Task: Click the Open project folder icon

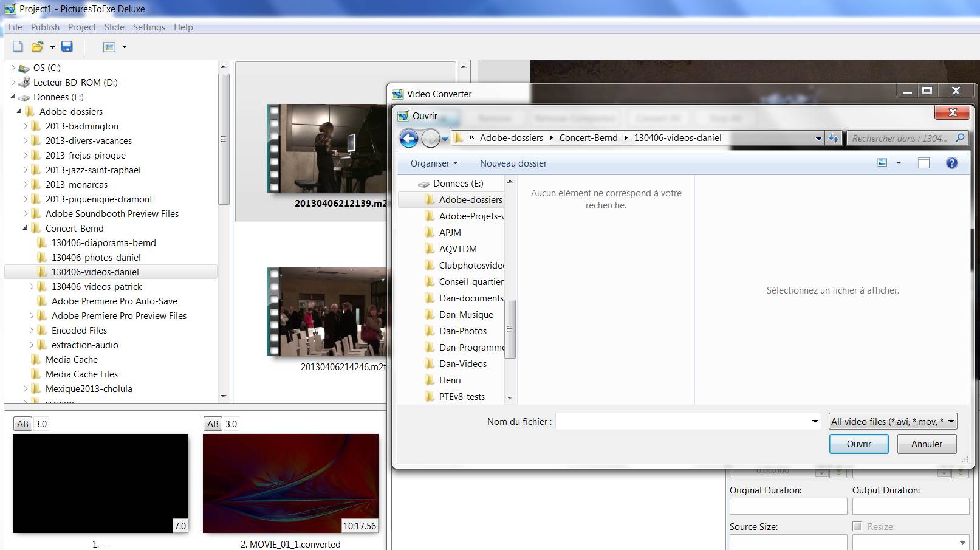Action: click(x=37, y=47)
